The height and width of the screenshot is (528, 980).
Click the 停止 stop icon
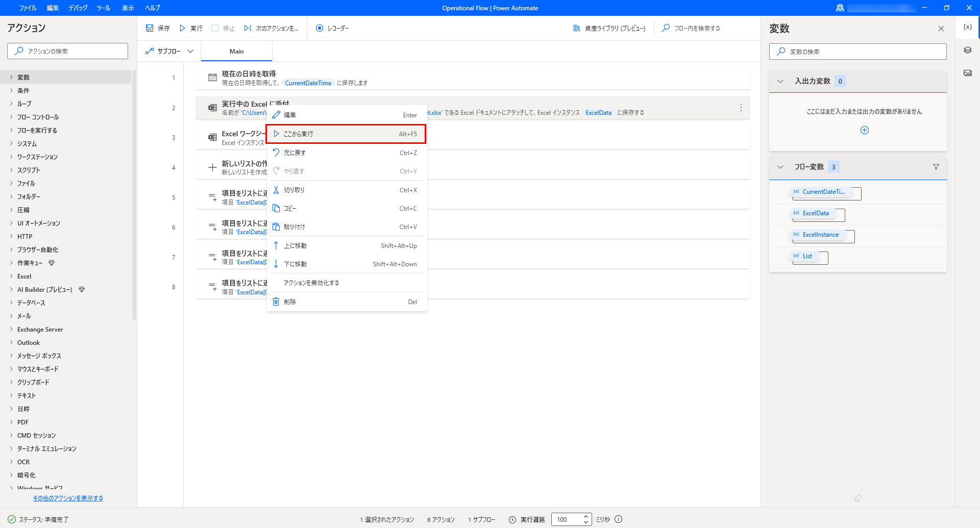point(215,28)
